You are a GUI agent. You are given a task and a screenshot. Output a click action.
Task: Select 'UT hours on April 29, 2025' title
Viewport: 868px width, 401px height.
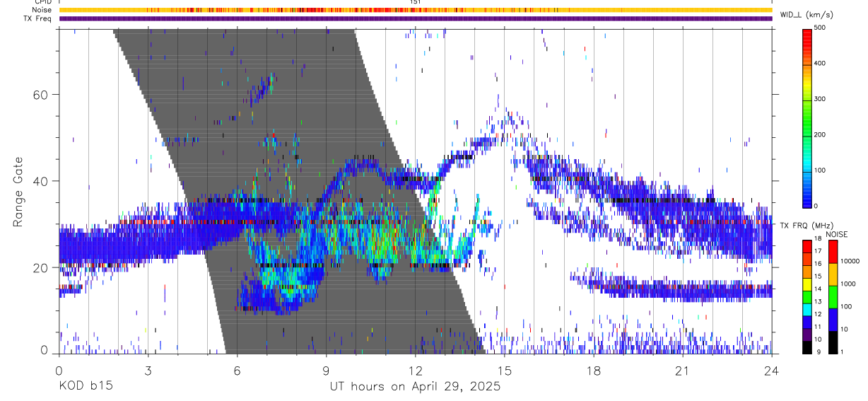pyautogui.click(x=415, y=387)
